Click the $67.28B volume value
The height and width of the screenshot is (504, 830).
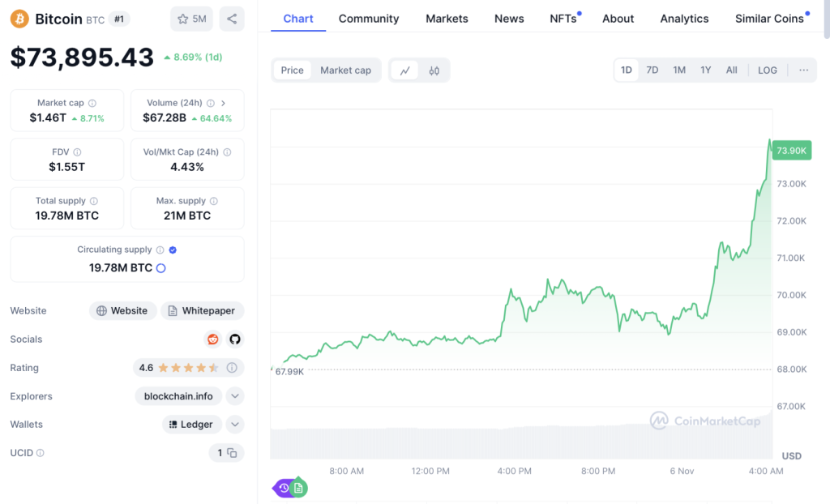[x=165, y=118]
